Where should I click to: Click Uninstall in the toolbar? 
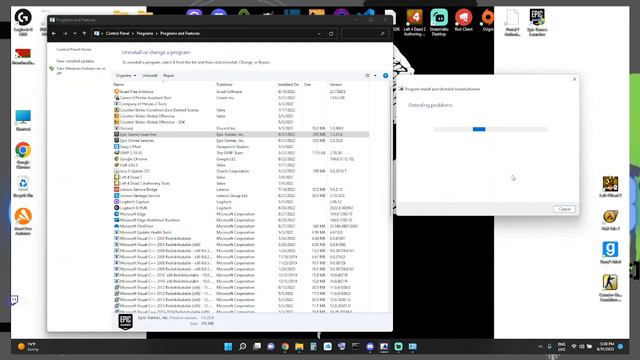(150, 76)
